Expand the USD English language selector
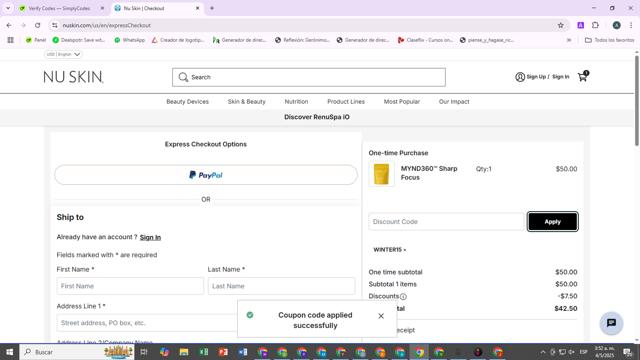Viewport: 640px width, 360px height. [x=63, y=54]
